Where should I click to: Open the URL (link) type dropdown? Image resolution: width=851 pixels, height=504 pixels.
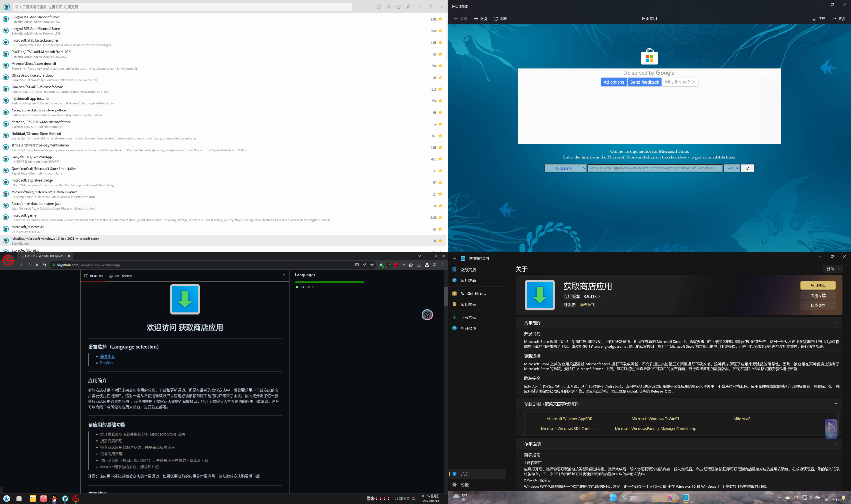pyautogui.click(x=565, y=168)
